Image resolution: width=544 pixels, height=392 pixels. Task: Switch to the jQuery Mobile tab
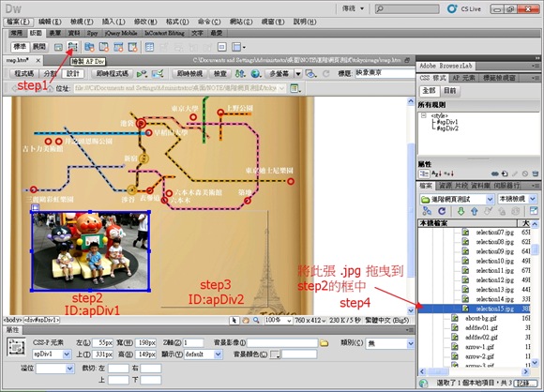(x=121, y=33)
